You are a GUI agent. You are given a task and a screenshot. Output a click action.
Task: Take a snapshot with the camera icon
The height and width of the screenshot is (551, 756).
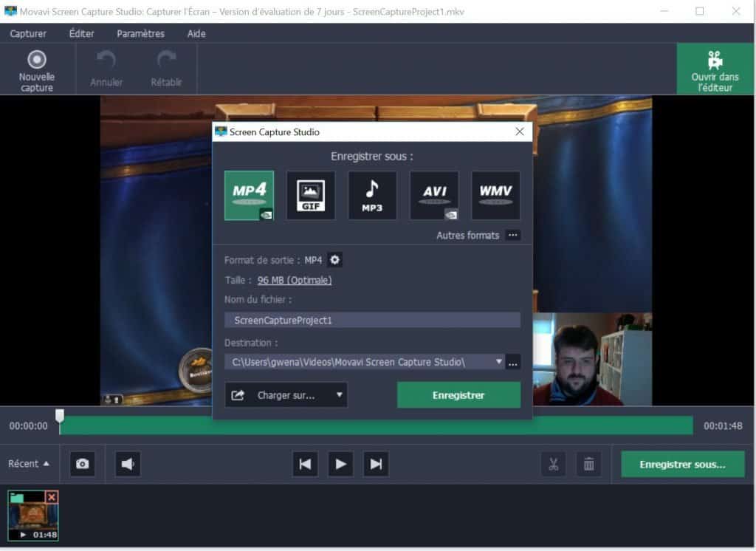click(x=83, y=464)
